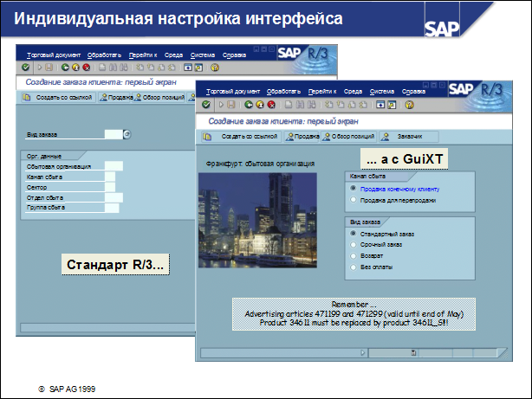Open the value help next to 'Вид заказа' field
The width and height of the screenshot is (532, 399).
[x=127, y=134]
